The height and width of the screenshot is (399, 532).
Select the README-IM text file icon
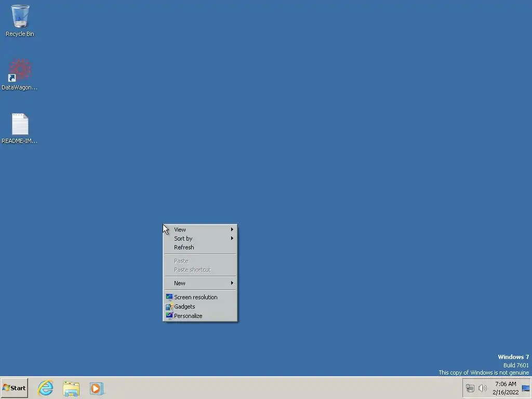pos(20,128)
